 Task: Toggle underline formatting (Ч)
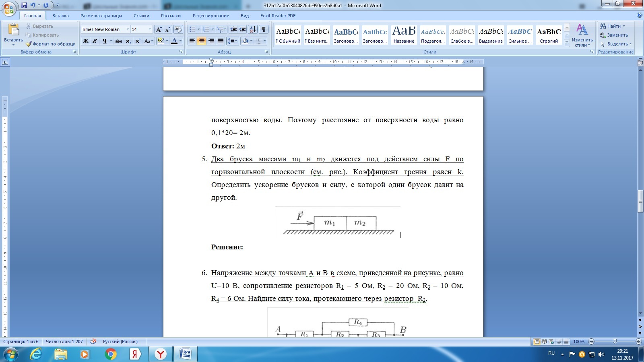(104, 41)
